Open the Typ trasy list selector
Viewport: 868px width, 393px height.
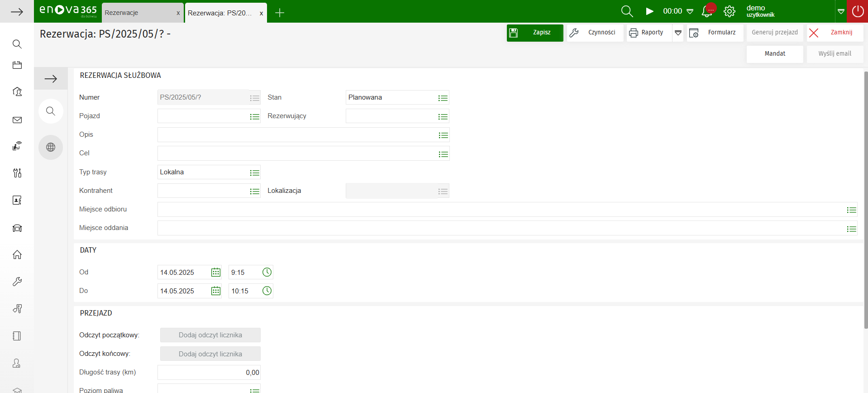point(254,173)
